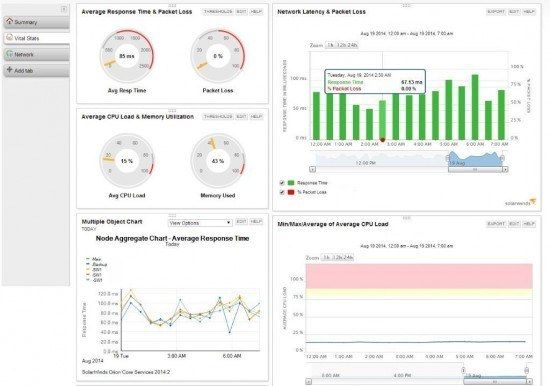
Task: Set Network Latency chart zoom to 24h
Action: point(353,45)
